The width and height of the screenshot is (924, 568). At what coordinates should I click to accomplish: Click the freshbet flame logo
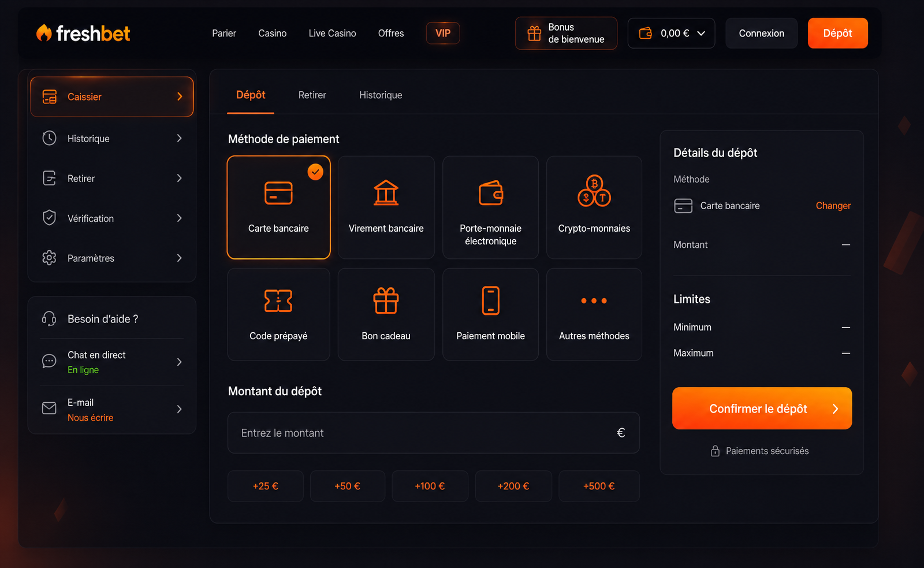(x=44, y=33)
